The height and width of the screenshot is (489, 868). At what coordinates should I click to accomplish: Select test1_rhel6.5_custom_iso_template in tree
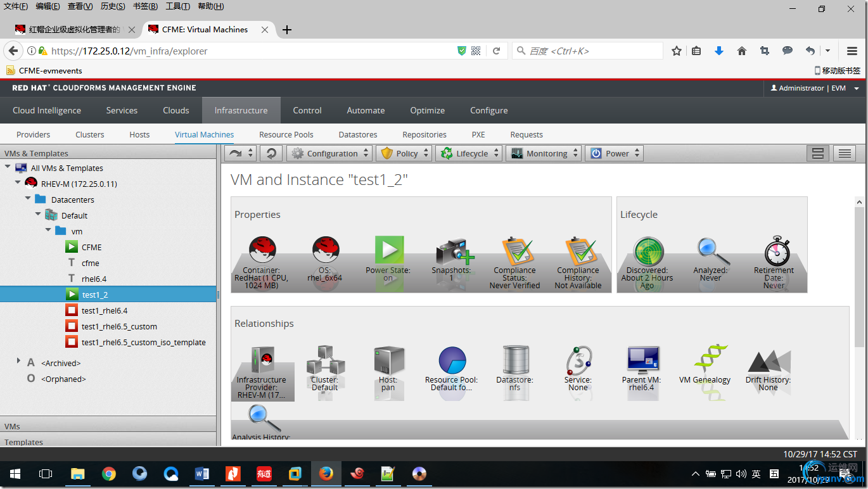[x=143, y=342]
